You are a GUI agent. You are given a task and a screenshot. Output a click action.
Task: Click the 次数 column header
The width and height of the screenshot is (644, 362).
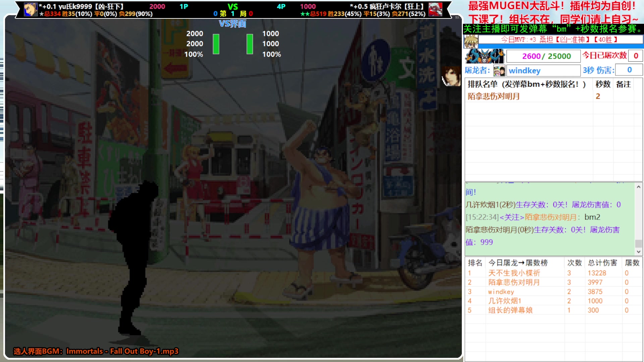tap(574, 263)
